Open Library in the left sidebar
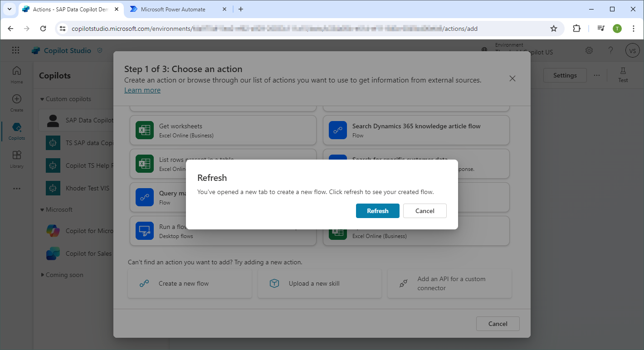This screenshot has width=644, height=350. tap(17, 159)
